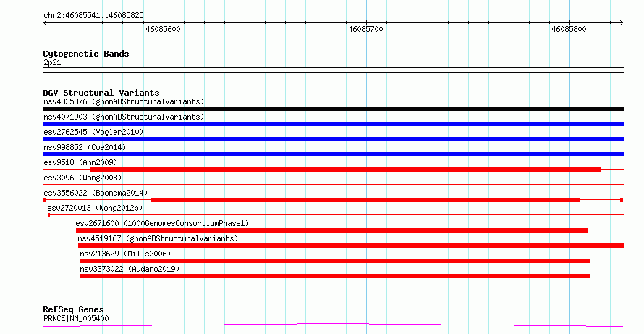Image resolution: width=644 pixels, height=334 pixels.
Task: Select the esv3556022 Boomsma2014 label
Action: click(96, 193)
